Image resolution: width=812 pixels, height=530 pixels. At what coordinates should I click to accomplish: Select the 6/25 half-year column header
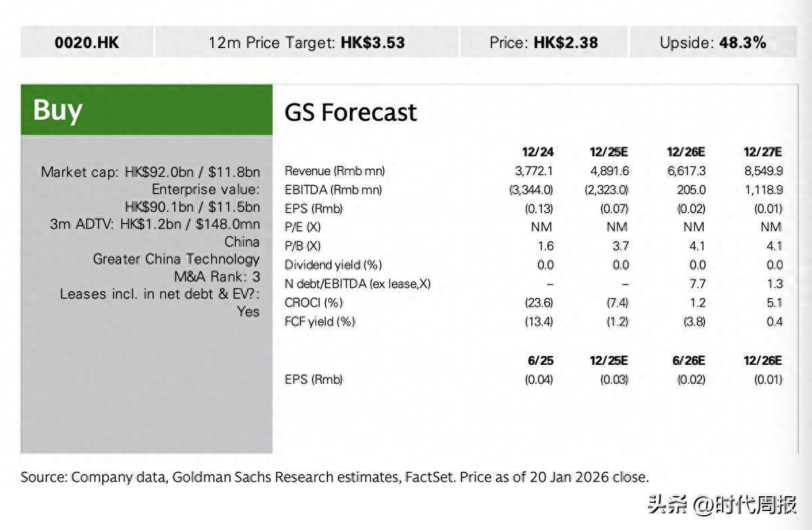coord(540,361)
